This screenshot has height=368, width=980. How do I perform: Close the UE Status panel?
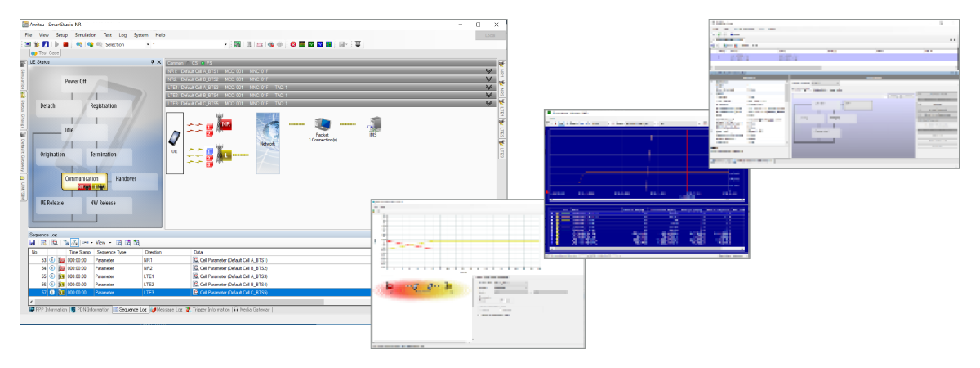coord(159,62)
